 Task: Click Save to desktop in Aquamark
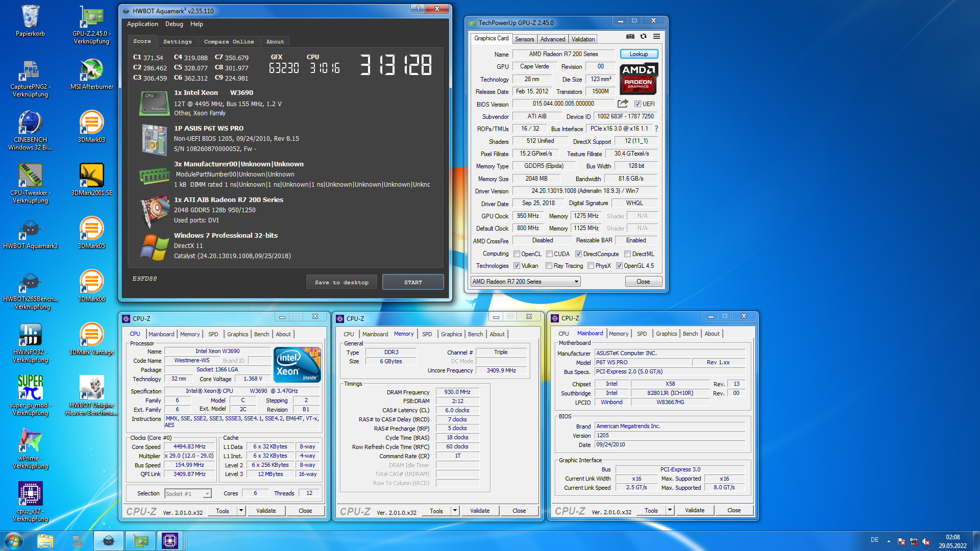tap(341, 282)
